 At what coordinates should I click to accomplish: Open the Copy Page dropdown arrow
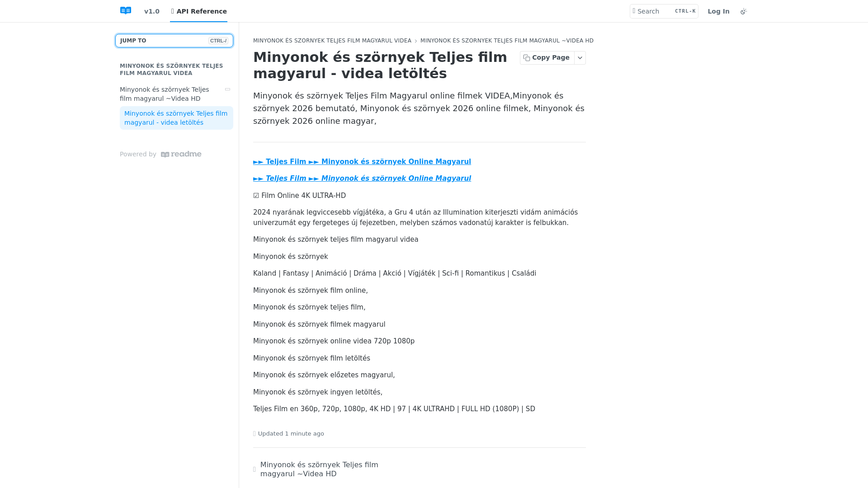(580, 58)
